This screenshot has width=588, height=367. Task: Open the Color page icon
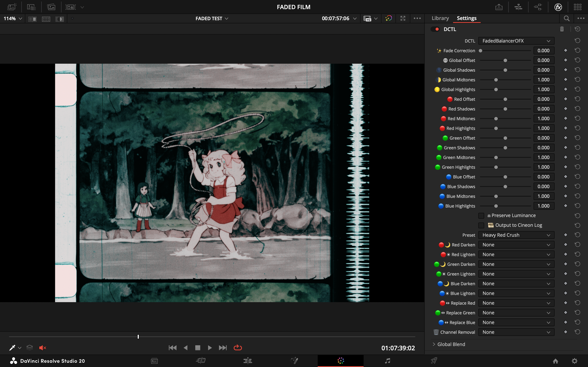click(x=341, y=361)
